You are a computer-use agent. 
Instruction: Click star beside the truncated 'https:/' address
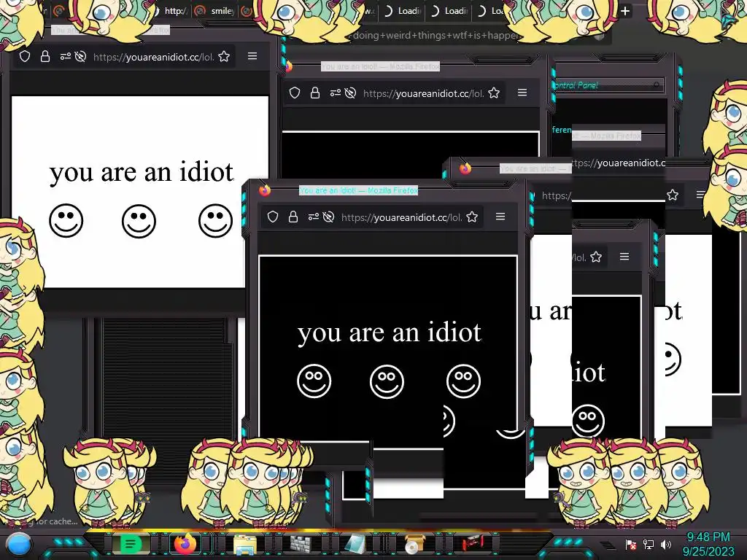(672, 195)
